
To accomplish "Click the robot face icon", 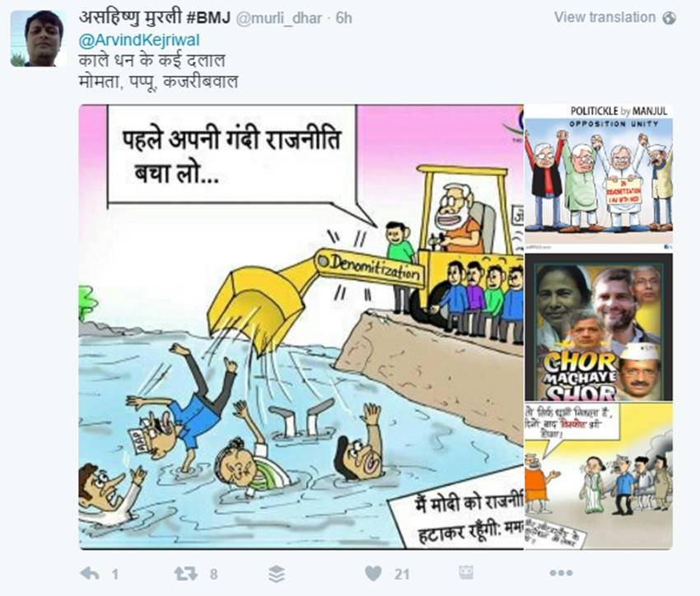I will [x=465, y=573].
